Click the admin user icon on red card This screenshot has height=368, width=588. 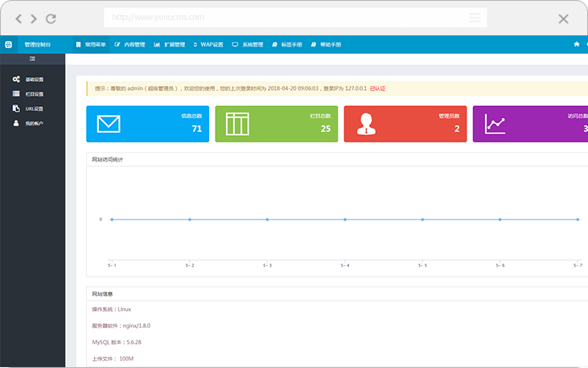coord(367,124)
